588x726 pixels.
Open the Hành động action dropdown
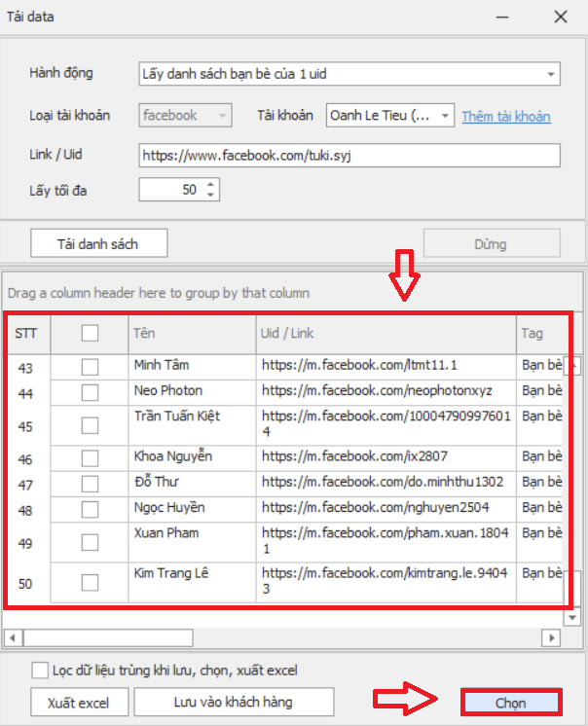click(551, 74)
